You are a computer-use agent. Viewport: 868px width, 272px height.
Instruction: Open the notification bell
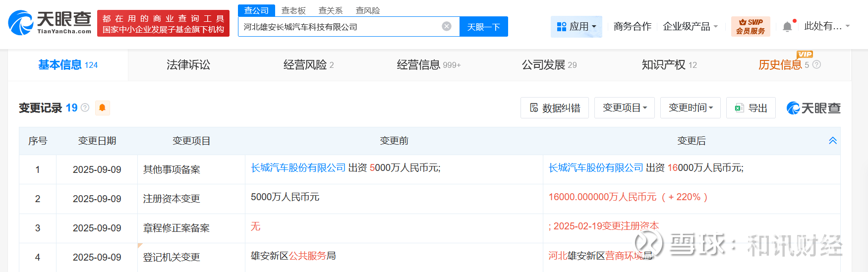tap(787, 27)
